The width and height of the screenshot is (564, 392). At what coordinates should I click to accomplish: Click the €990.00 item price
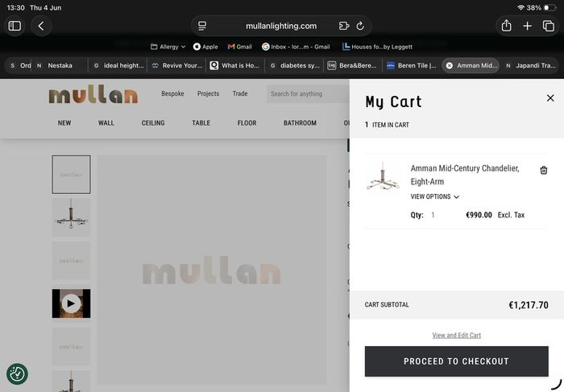pos(479,215)
